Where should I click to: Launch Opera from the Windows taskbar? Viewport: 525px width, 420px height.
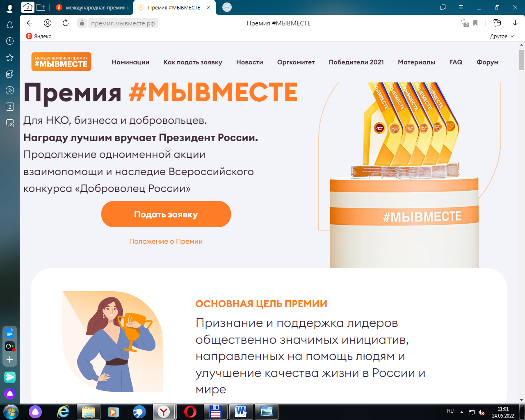click(x=190, y=411)
